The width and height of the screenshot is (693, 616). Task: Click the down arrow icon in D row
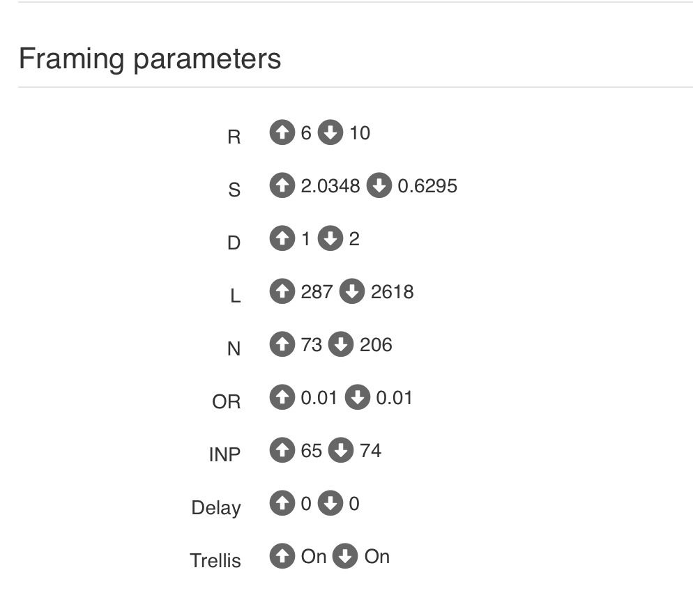(330, 238)
